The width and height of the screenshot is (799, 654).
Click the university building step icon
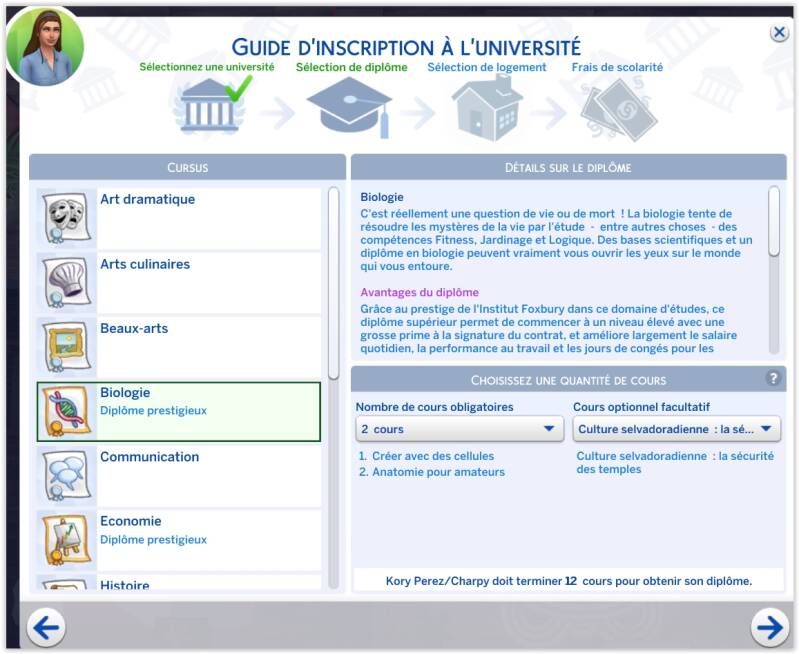(210, 108)
